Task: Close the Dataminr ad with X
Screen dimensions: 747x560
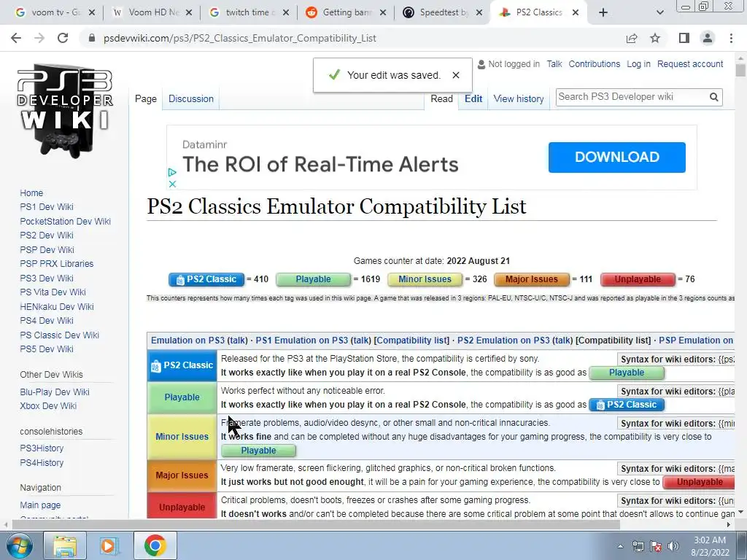Action: pos(172,184)
